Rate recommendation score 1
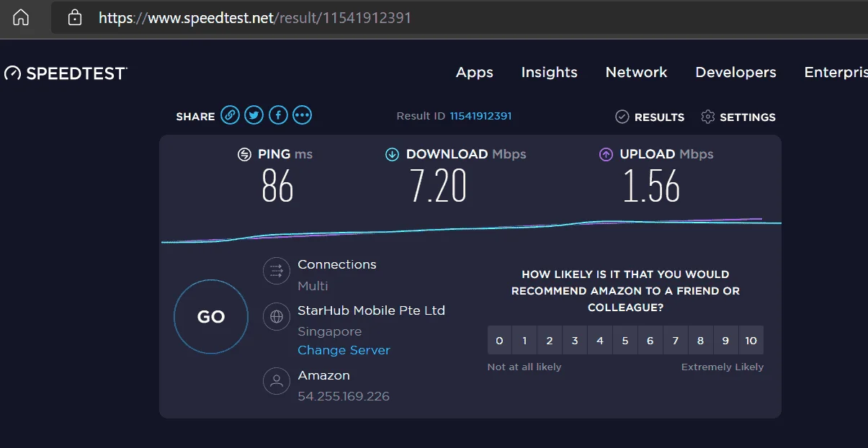 pyautogui.click(x=524, y=340)
